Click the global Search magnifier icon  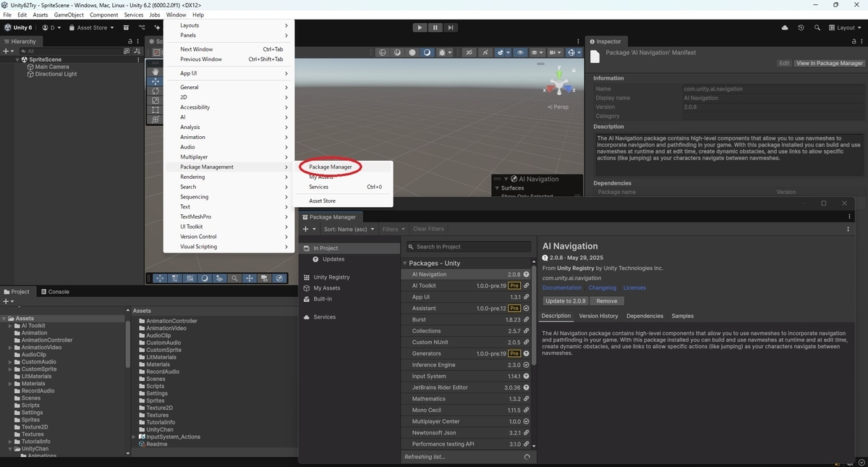click(x=817, y=28)
